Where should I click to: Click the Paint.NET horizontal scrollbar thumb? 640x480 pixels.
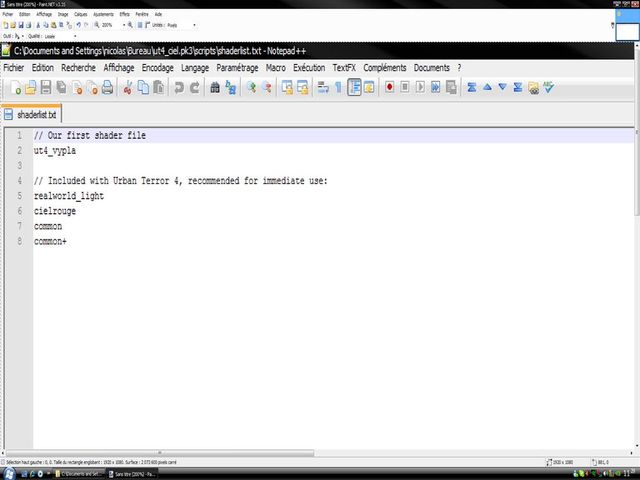(x=160, y=453)
